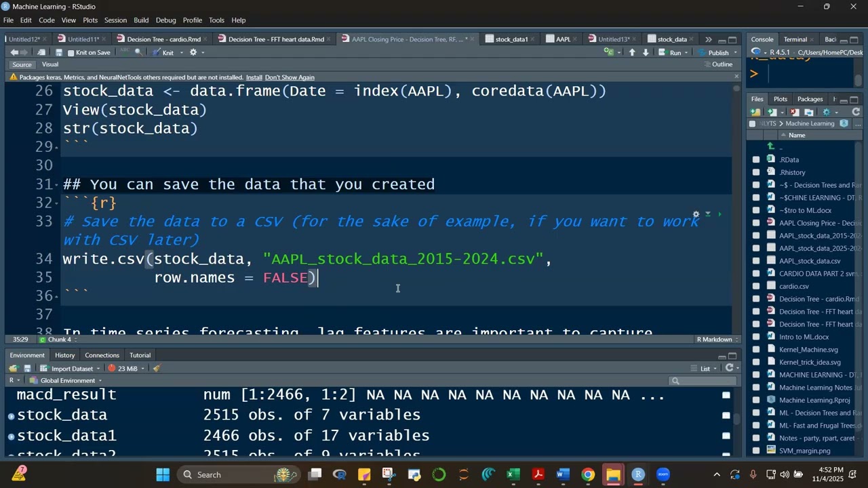Click the new folder icon in Files pane

click(x=755, y=112)
